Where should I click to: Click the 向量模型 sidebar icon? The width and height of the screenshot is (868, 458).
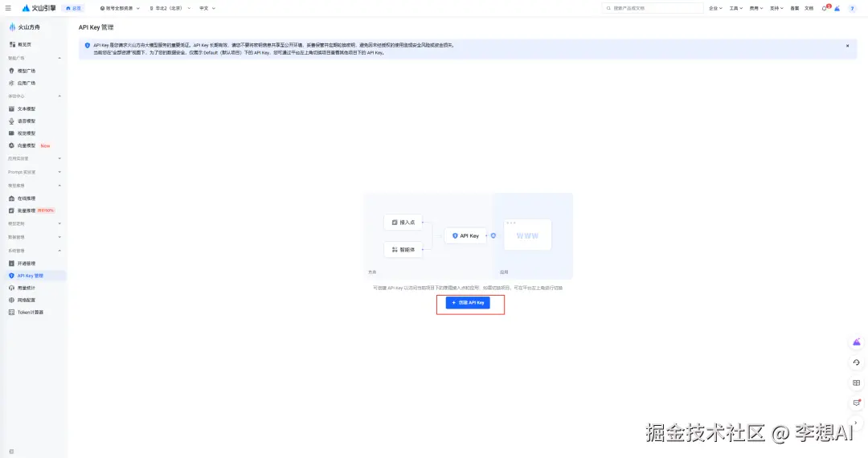coord(11,145)
